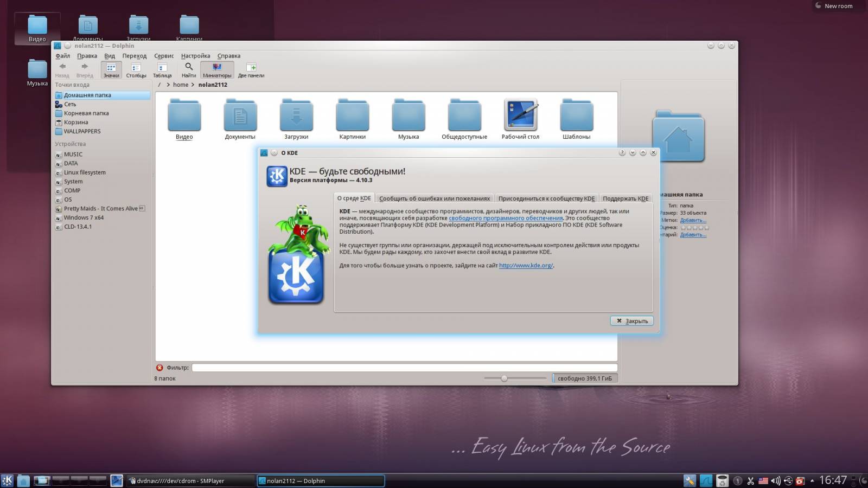Click the volume icon in system tray
The height and width of the screenshot is (488, 868).
tap(775, 480)
